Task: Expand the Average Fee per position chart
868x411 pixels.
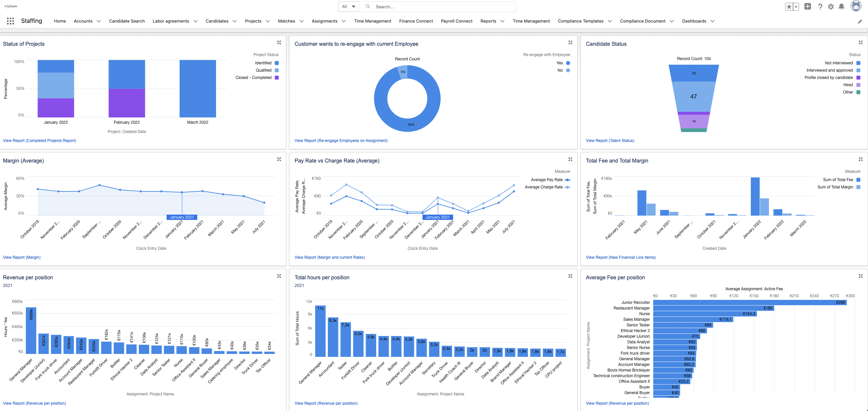Action: click(x=861, y=276)
